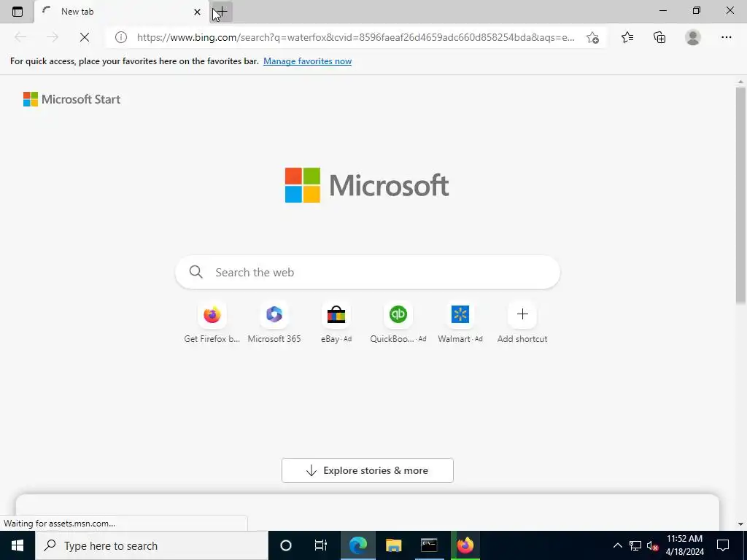This screenshot has height=560, width=747.
Task: Open the eBay sponsored shortcut
Action: (x=336, y=323)
